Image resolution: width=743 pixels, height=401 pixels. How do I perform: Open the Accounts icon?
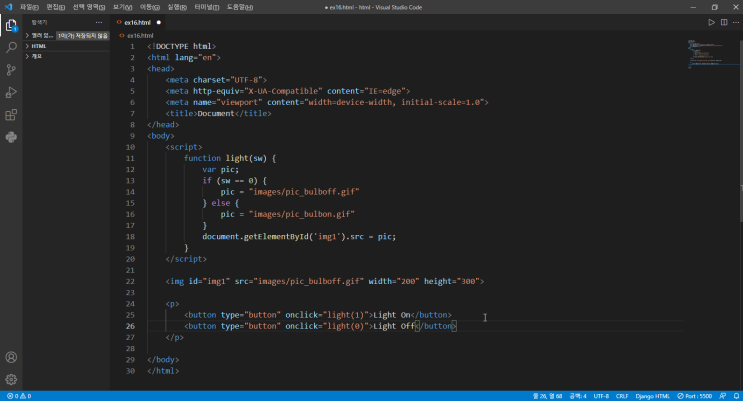coord(11,357)
